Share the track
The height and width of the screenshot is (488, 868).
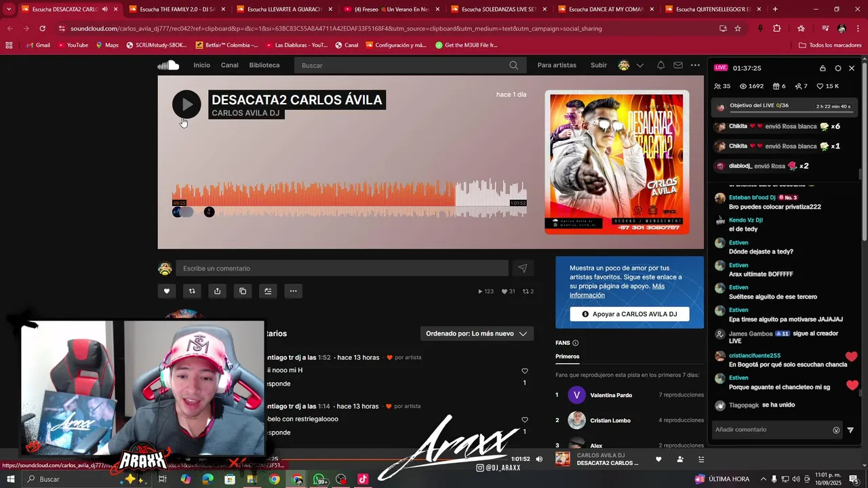coord(217,291)
